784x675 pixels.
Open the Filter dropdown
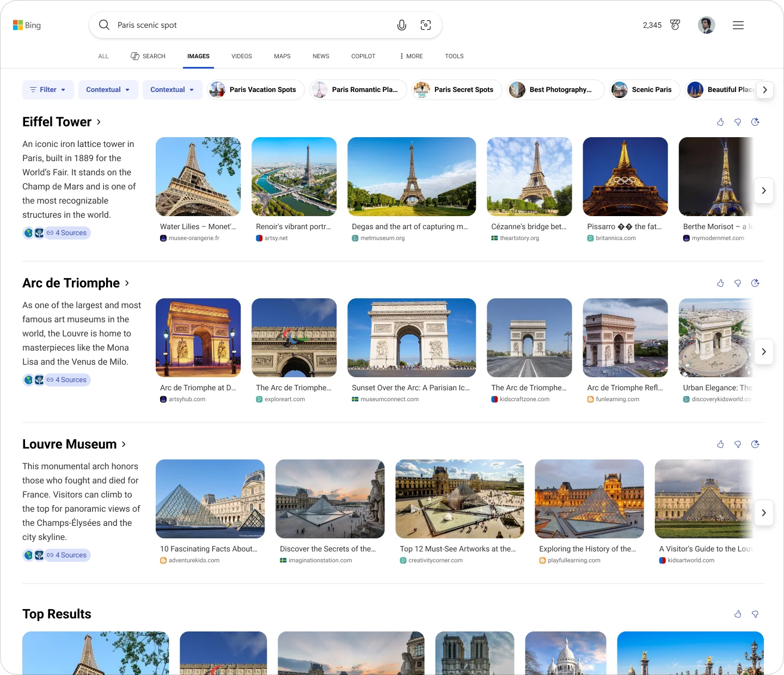[48, 89]
